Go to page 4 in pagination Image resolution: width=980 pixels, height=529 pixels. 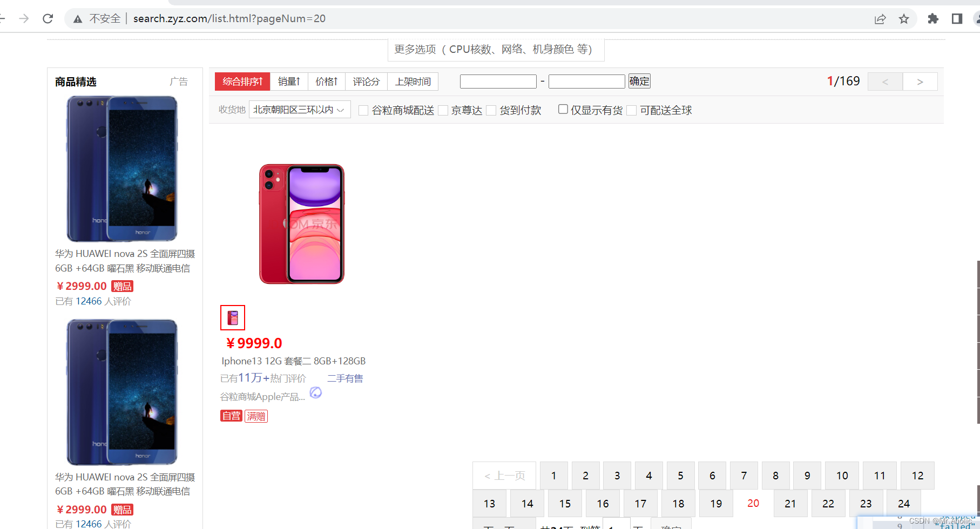[x=649, y=476]
